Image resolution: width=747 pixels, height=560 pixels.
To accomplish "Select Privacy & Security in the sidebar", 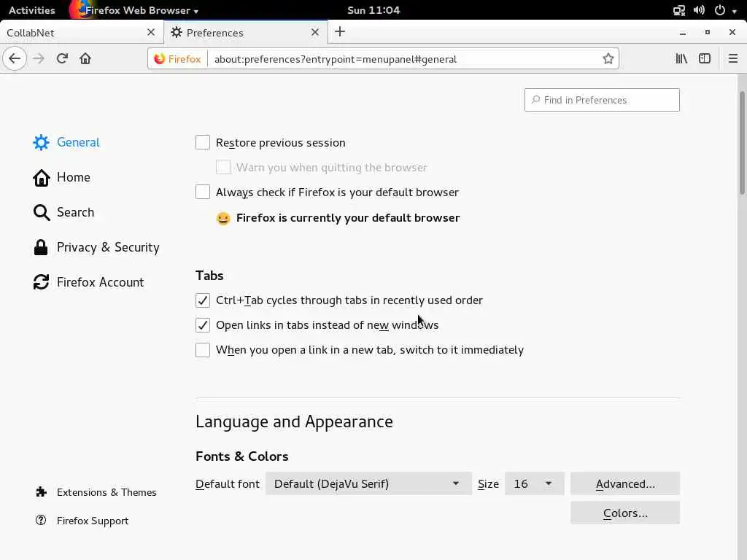I will [x=108, y=247].
